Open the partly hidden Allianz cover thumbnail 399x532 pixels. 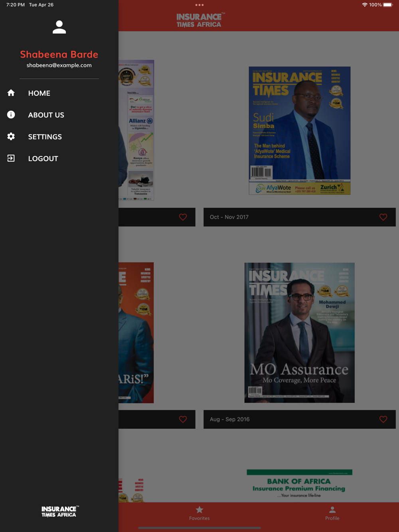(x=136, y=130)
